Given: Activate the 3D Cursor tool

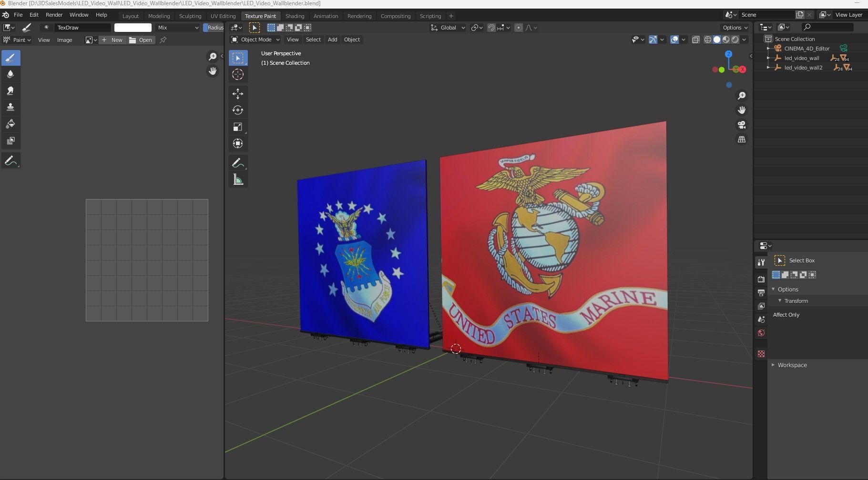Looking at the screenshot, I should tap(238, 75).
